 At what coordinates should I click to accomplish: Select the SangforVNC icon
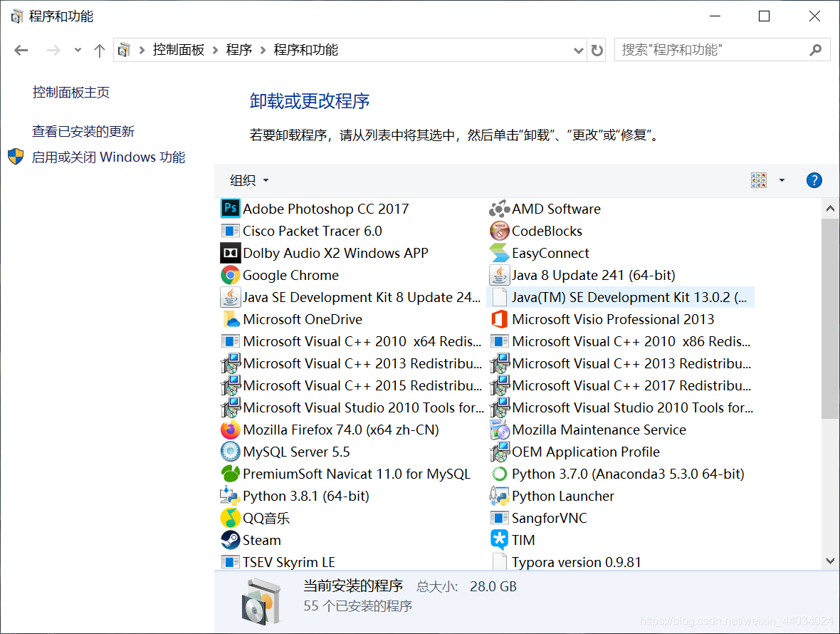tap(499, 518)
